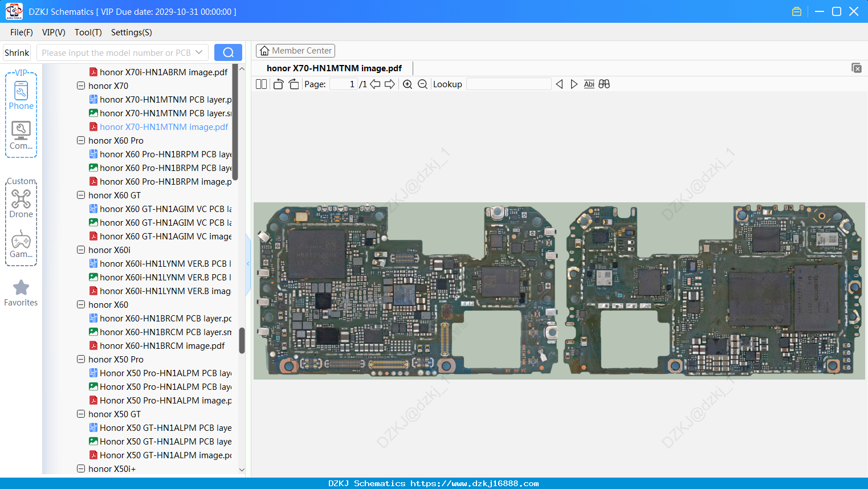Image resolution: width=868 pixels, height=489 pixels.
Task: Open honor X60 Pro-HN1BRPM image.pdf
Action: tap(161, 182)
